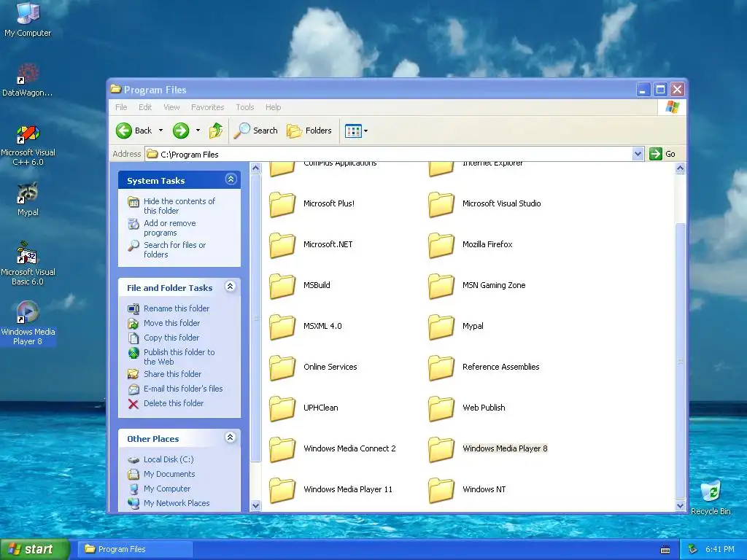The image size is (747, 560).
Task: Open the View menu
Action: point(171,107)
